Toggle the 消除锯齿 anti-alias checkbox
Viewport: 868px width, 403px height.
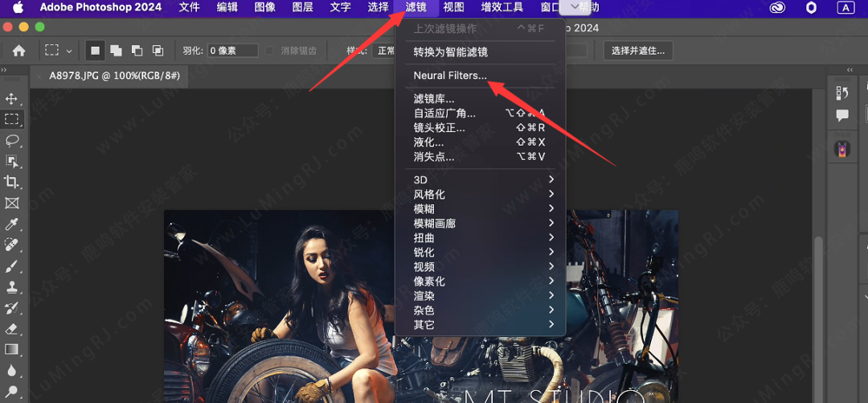click(269, 51)
